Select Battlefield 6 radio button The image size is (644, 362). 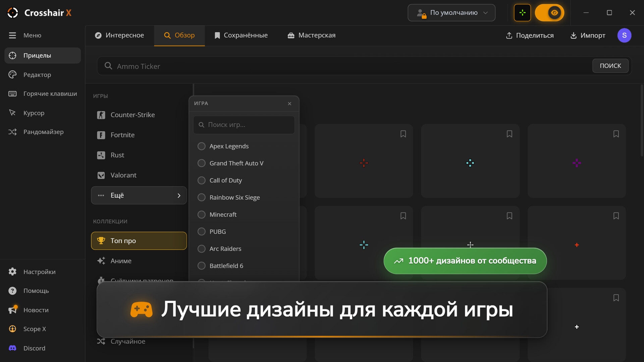tap(202, 266)
